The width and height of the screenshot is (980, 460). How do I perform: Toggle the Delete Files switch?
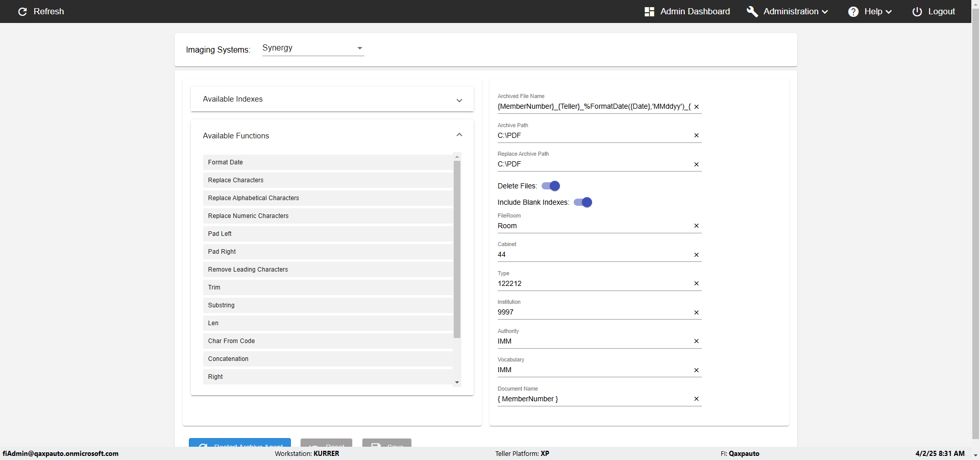551,186
